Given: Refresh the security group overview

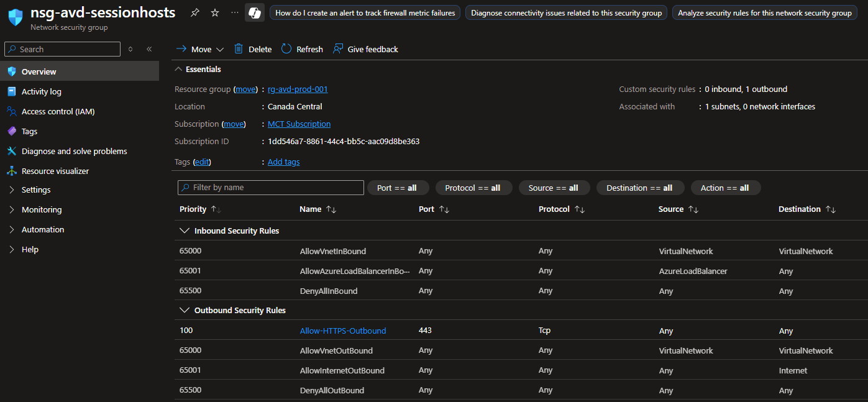Looking at the screenshot, I should 302,49.
